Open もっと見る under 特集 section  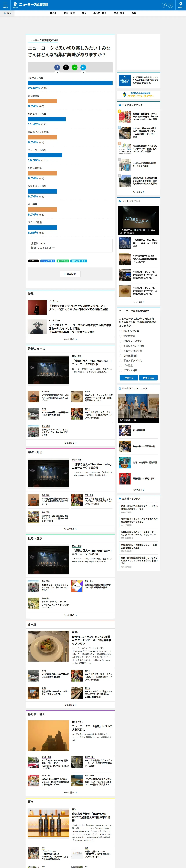tap(70, 339)
